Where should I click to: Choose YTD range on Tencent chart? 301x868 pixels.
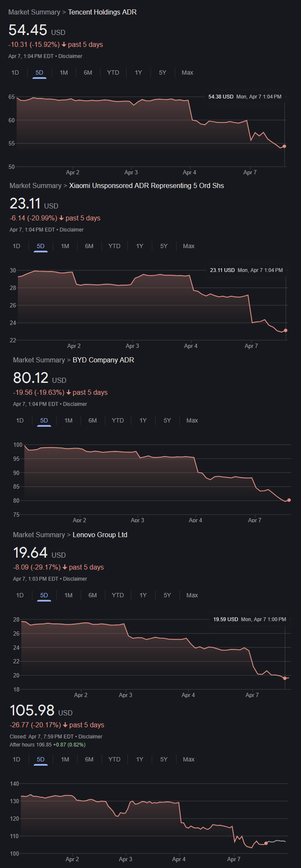pyautogui.click(x=113, y=72)
